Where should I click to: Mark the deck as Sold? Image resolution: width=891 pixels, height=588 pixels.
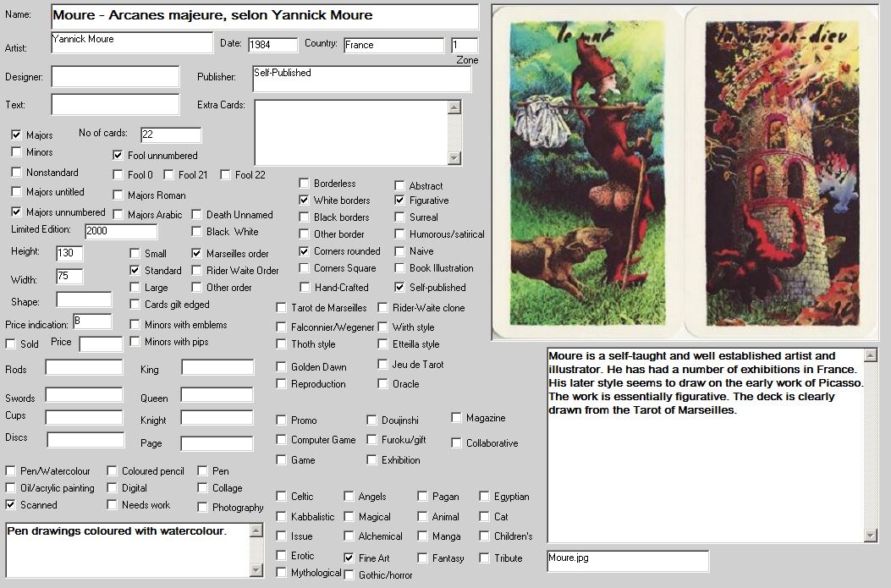[11, 344]
